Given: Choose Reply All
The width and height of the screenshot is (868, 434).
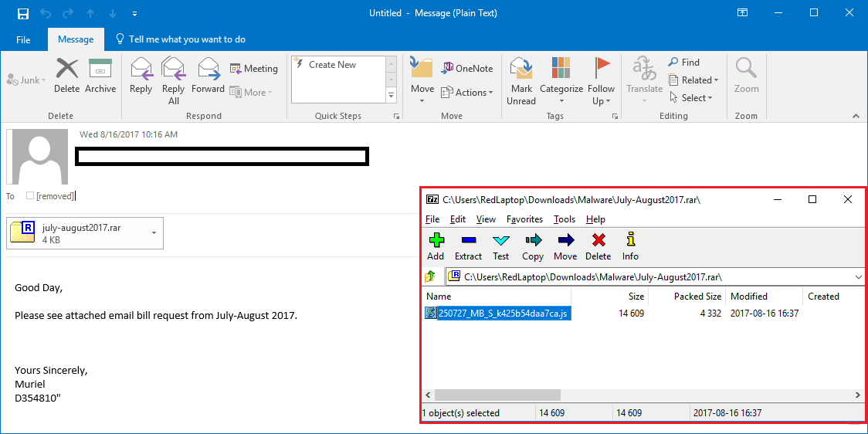Looking at the screenshot, I should pyautogui.click(x=173, y=81).
